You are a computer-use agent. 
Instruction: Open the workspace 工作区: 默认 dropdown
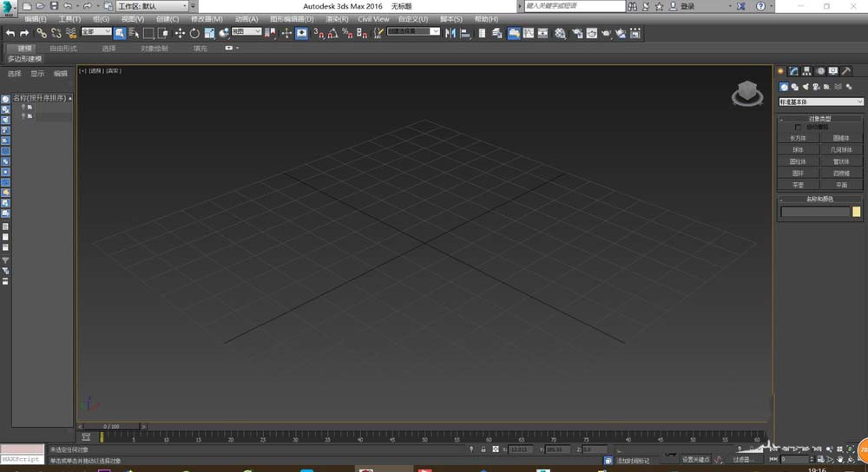(x=152, y=6)
